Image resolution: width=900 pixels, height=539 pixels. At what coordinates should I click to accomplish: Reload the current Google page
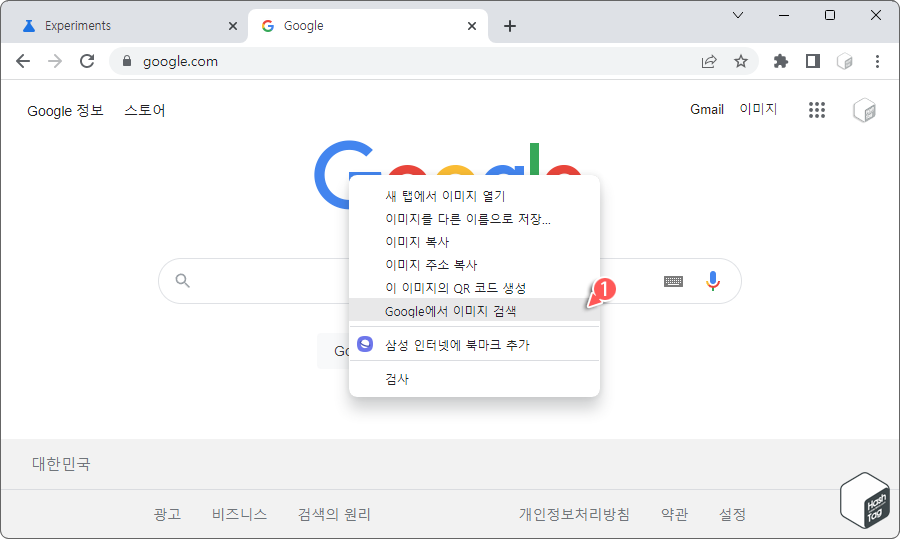pos(87,61)
